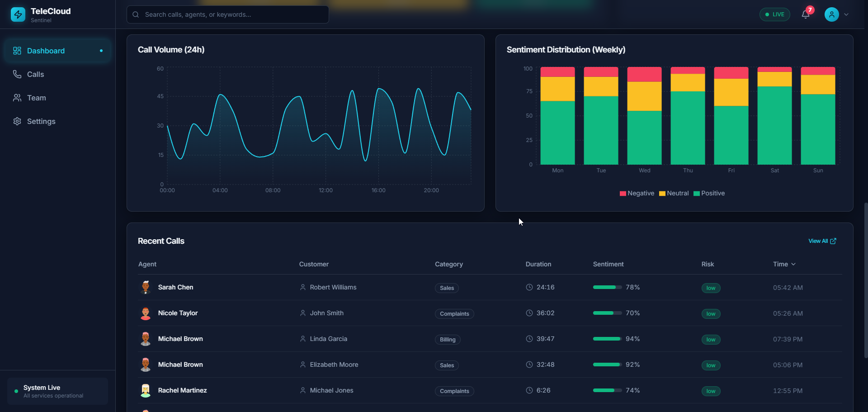Sort calls by the Time column
868x412 pixels.
(x=784, y=264)
